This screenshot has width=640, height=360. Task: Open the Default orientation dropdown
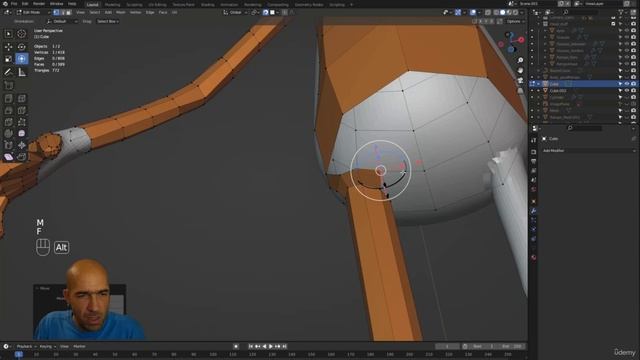coord(62,21)
